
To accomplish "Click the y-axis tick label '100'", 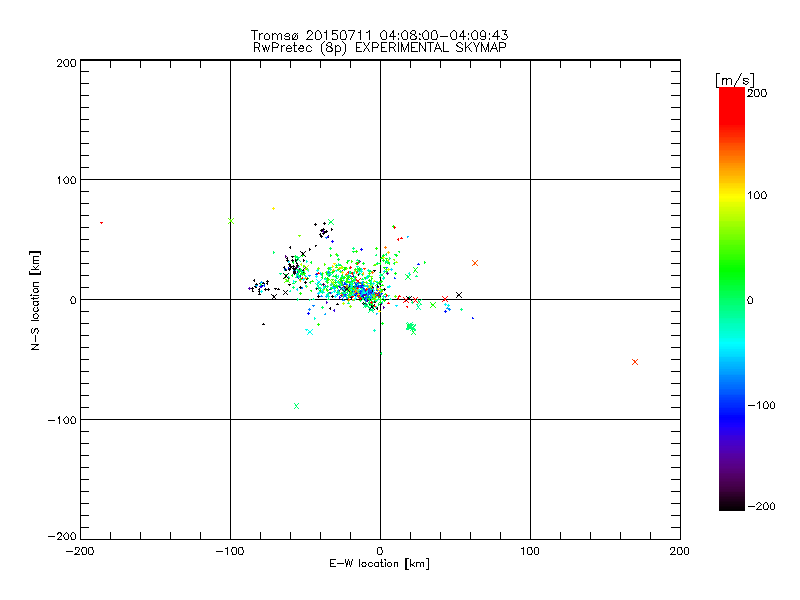I will click(66, 180).
